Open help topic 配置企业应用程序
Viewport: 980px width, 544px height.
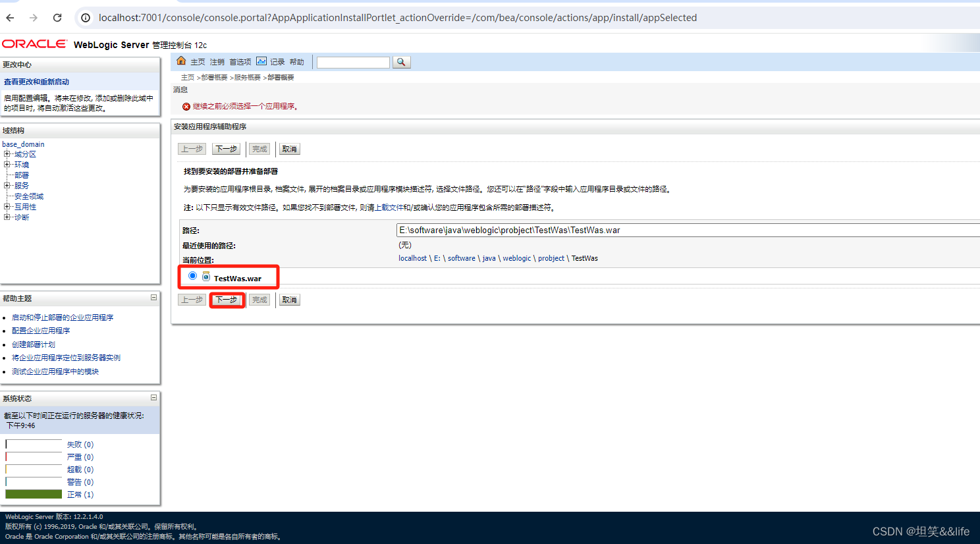click(x=41, y=331)
